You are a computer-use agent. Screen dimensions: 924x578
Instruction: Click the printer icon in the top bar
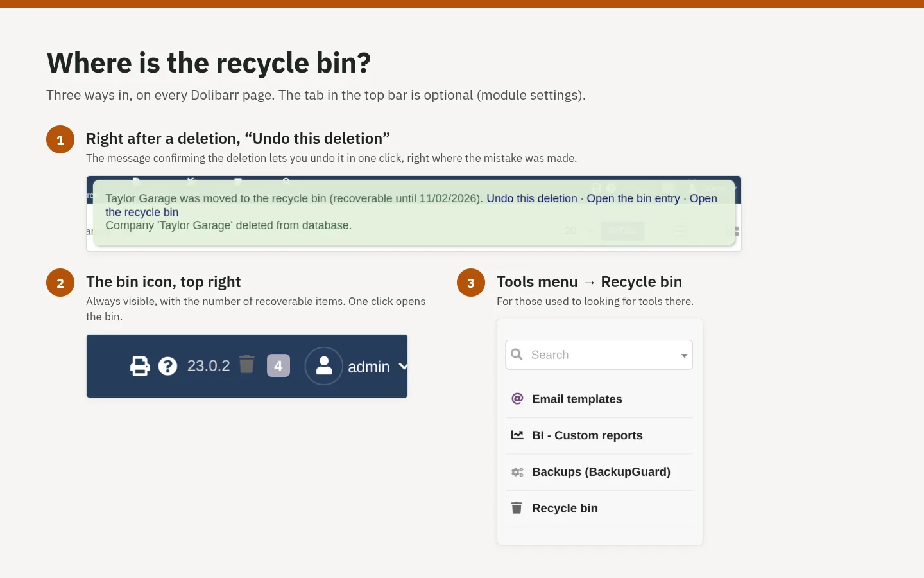point(140,366)
